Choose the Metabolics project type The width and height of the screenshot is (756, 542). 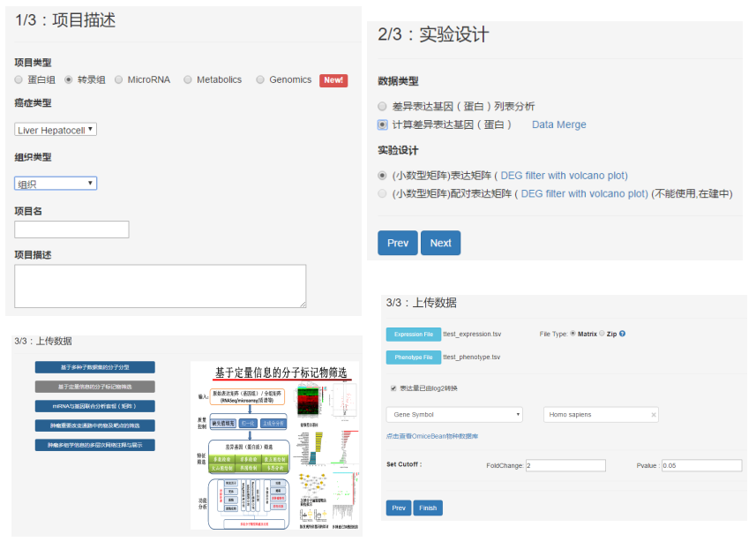click(188, 79)
